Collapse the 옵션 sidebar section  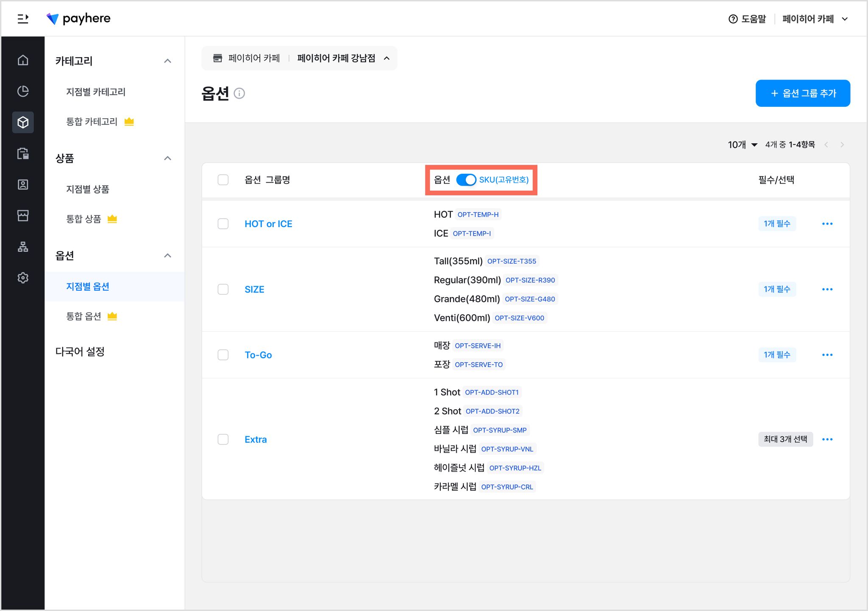pyautogui.click(x=168, y=256)
